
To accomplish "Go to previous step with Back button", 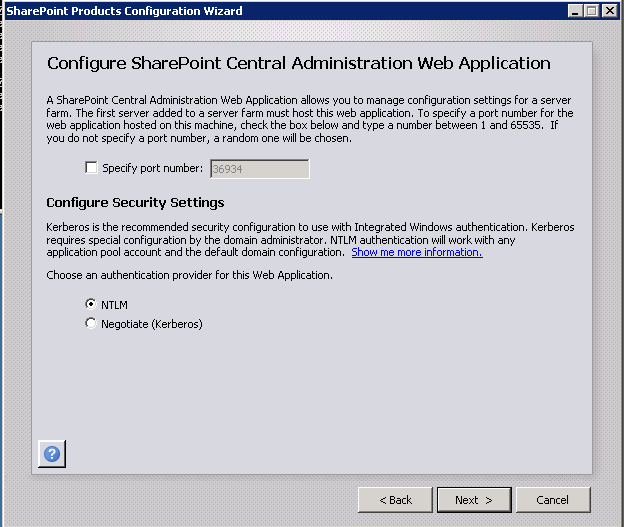I will click(x=394, y=499).
